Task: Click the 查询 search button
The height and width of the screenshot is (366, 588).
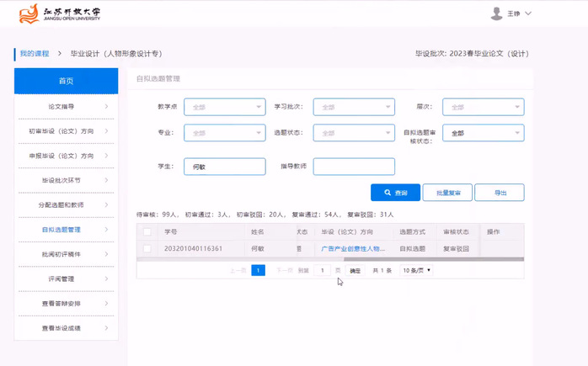Action: pos(395,193)
